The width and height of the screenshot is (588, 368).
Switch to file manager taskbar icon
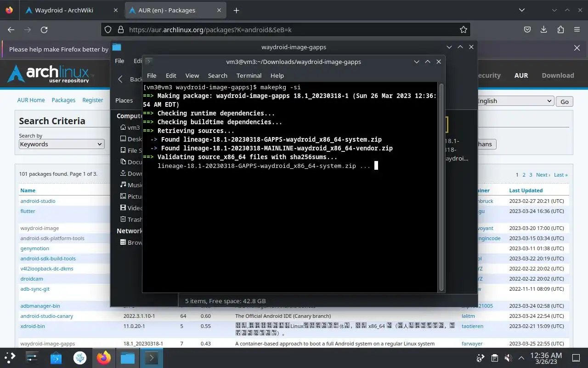(128, 357)
